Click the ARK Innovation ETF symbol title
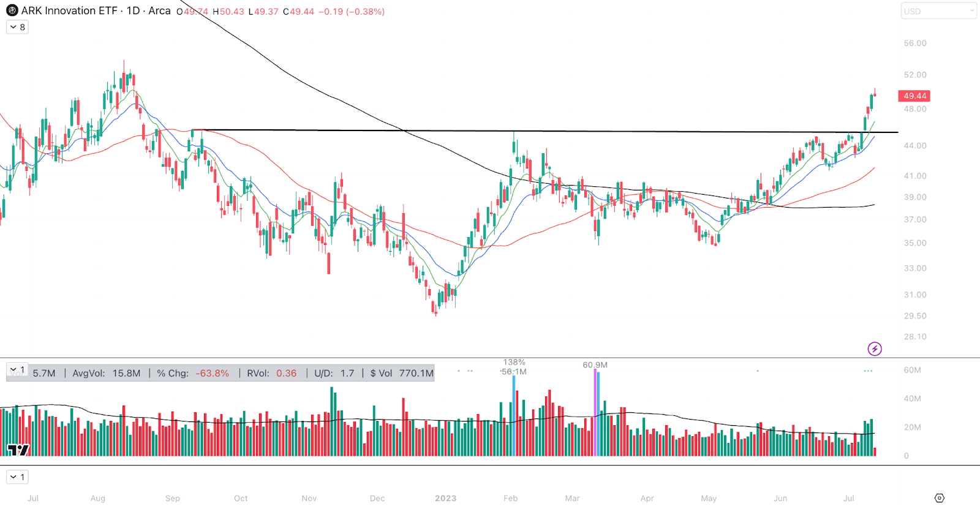The image size is (980, 506). point(69,11)
